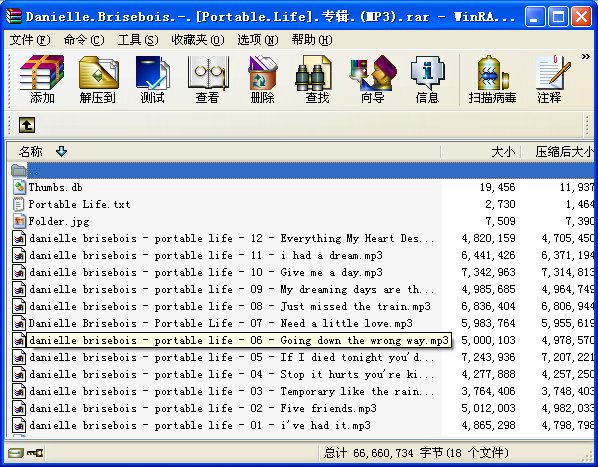
Task: Open the 帮助(H) menu
Action: pyautogui.click(x=312, y=40)
